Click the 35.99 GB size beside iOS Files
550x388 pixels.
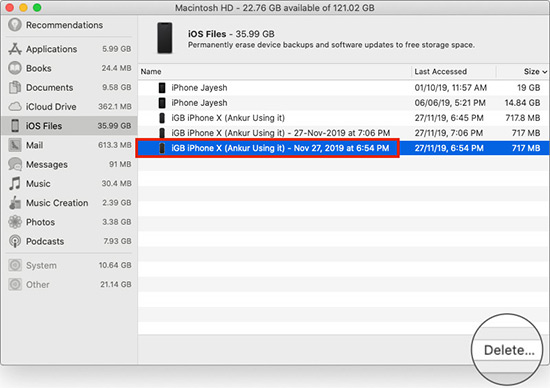(114, 126)
